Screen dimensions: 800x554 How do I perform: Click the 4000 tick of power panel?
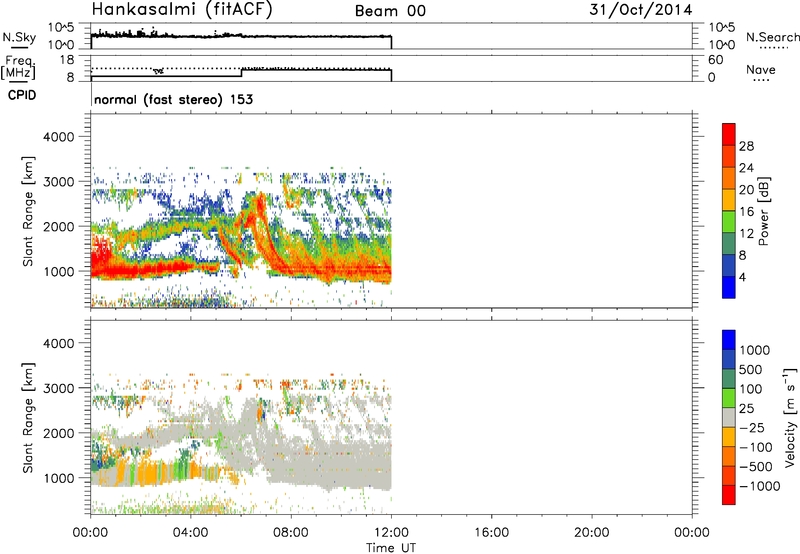[x=59, y=137]
